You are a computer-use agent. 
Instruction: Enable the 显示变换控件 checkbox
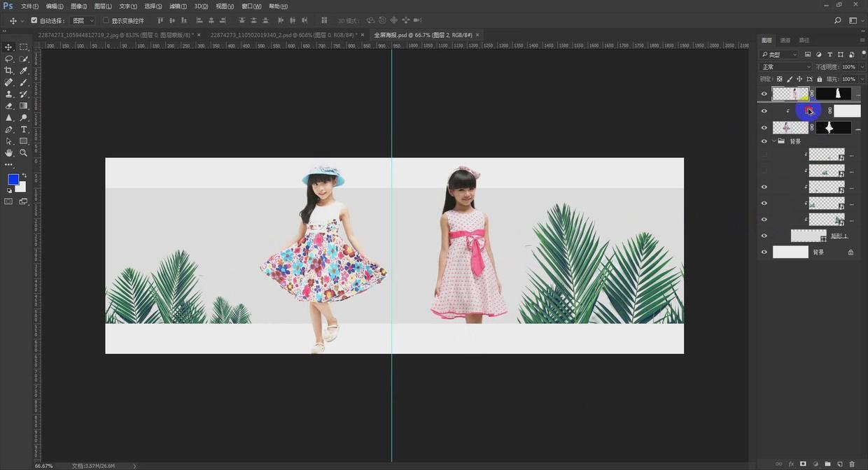tap(106, 20)
